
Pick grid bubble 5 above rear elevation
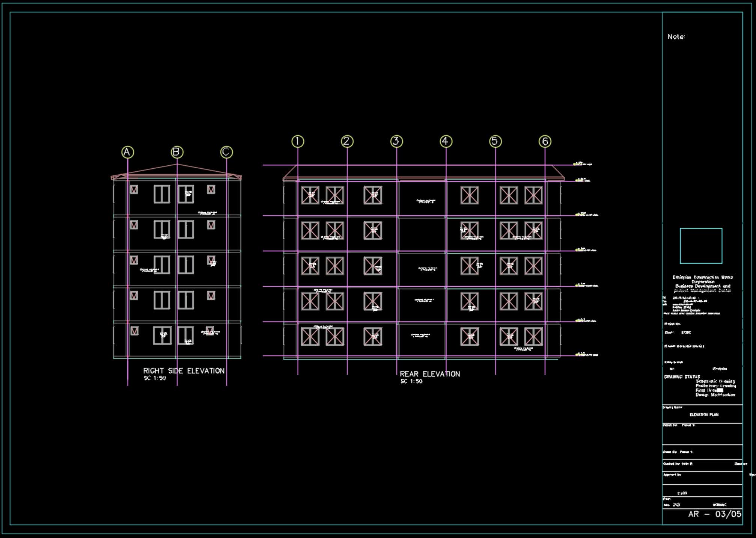point(495,141)
